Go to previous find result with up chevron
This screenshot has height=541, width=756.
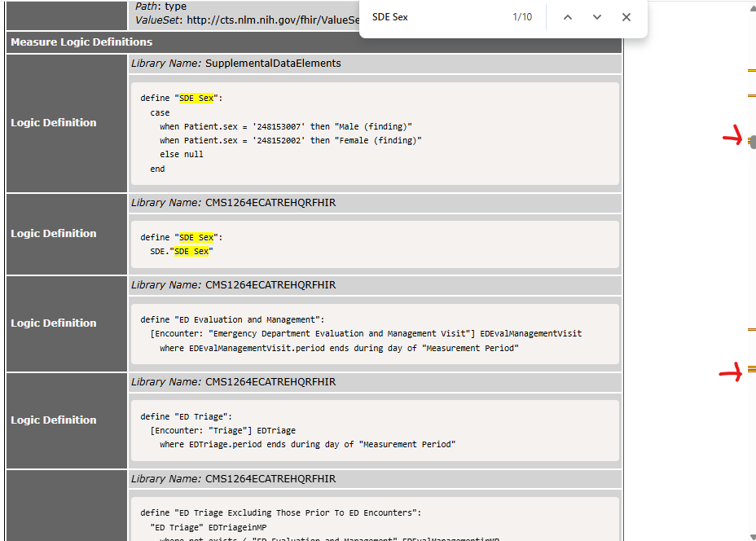click(x=568, y=17)
